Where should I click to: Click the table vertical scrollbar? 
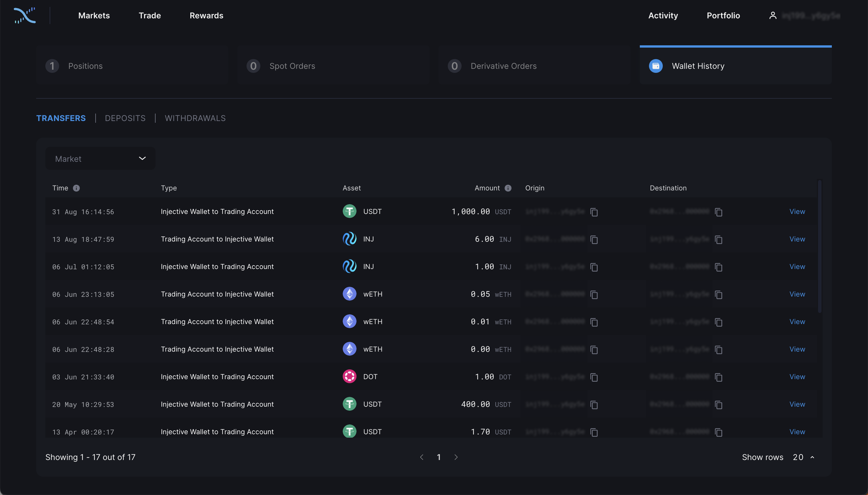coord(820,246)
